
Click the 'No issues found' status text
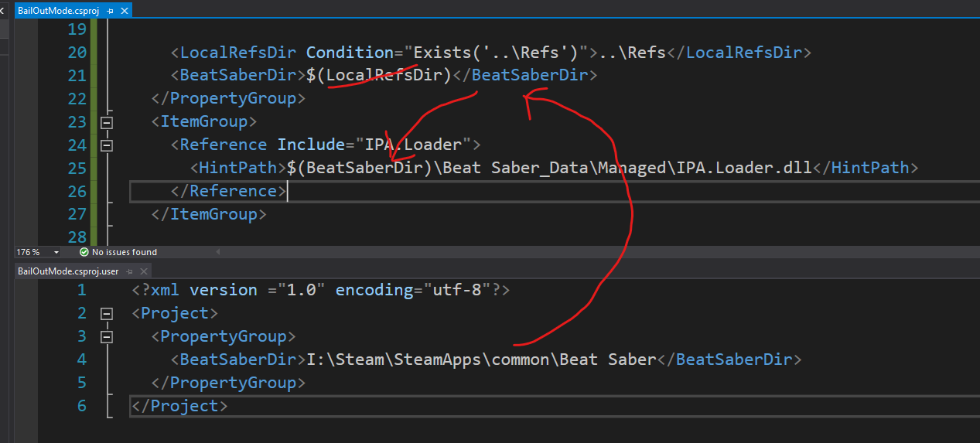coord(125,252)
